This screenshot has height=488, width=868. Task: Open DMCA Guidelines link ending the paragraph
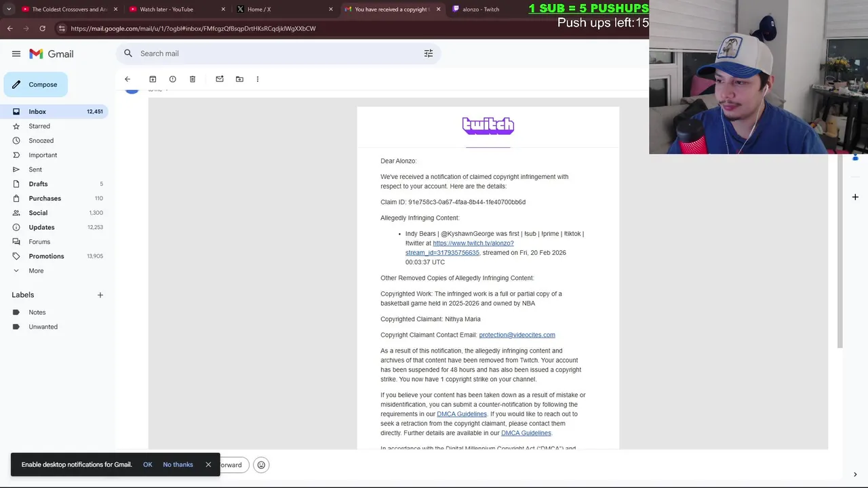point(526,433)
